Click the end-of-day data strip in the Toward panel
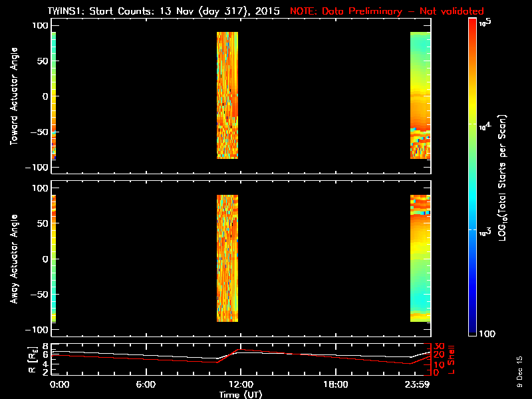Image resolution: width=532 pixels, height=399 pixels. pyautogui.click(x=420, y=95)
